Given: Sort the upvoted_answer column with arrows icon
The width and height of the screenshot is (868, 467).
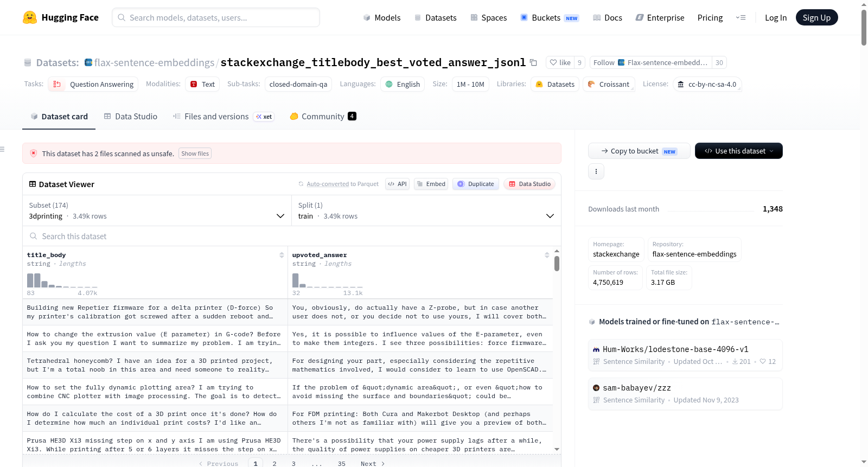Looking at the screenshot, I should click(x=547, y=255).
